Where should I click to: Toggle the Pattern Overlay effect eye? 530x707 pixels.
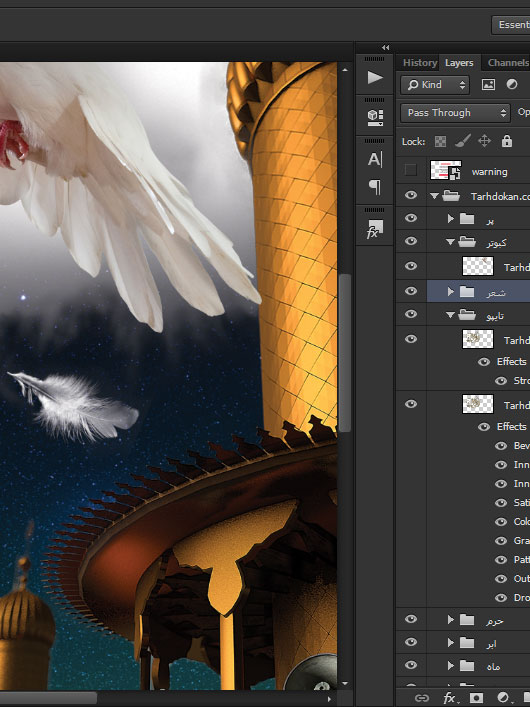(x=501, y=560)
